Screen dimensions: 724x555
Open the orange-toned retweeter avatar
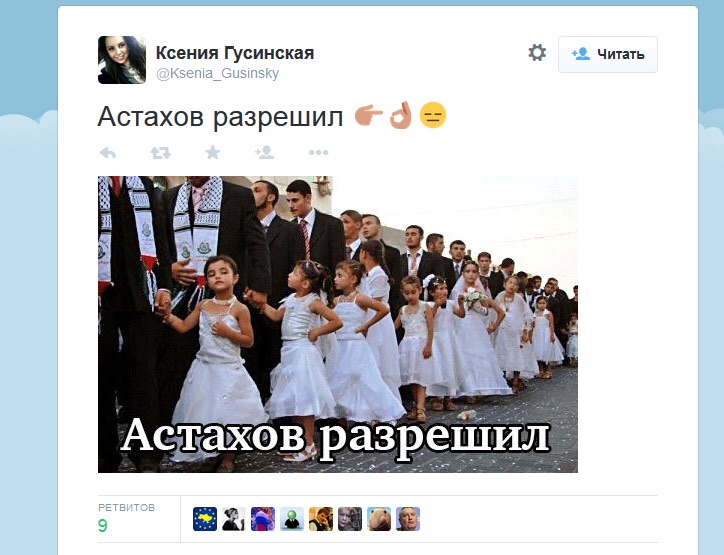(321, 519)
